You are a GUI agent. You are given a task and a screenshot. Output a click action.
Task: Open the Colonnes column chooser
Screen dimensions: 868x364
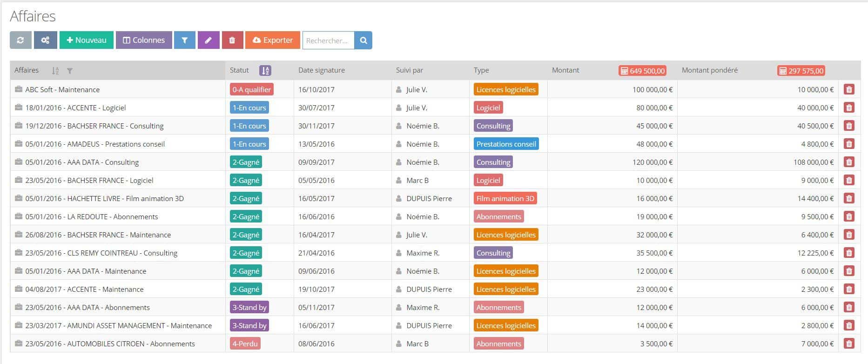tap(144, 40)
